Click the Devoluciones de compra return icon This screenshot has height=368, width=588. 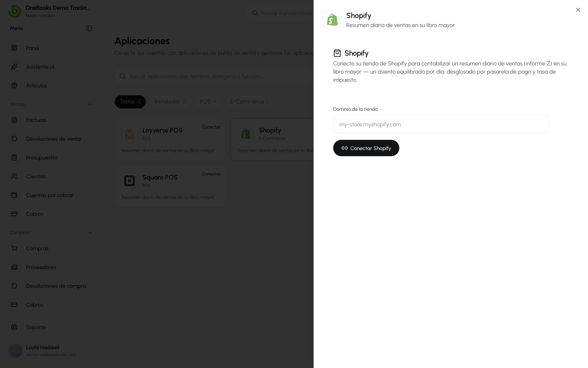coord(14,286)
